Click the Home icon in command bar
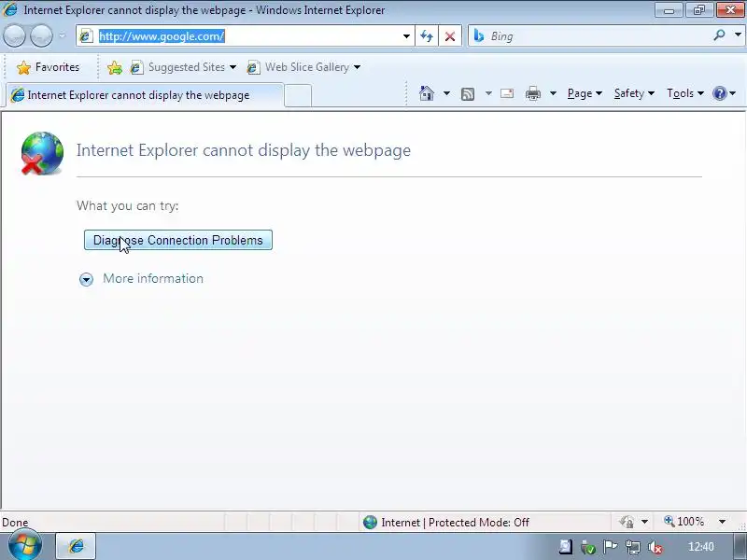Image resolution: width=747 pixels, height=560 pixels. [x=427, y=93]
